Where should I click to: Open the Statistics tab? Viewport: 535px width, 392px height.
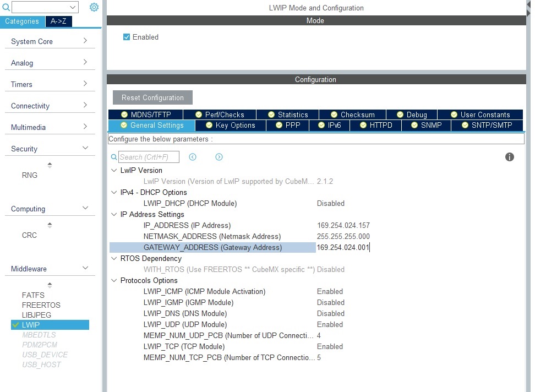click(288, 115)
